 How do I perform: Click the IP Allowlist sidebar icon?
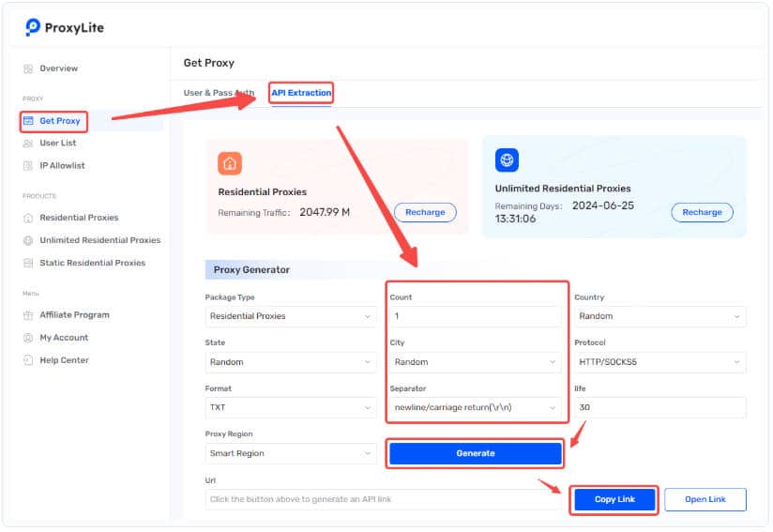[x=28, y=166]
